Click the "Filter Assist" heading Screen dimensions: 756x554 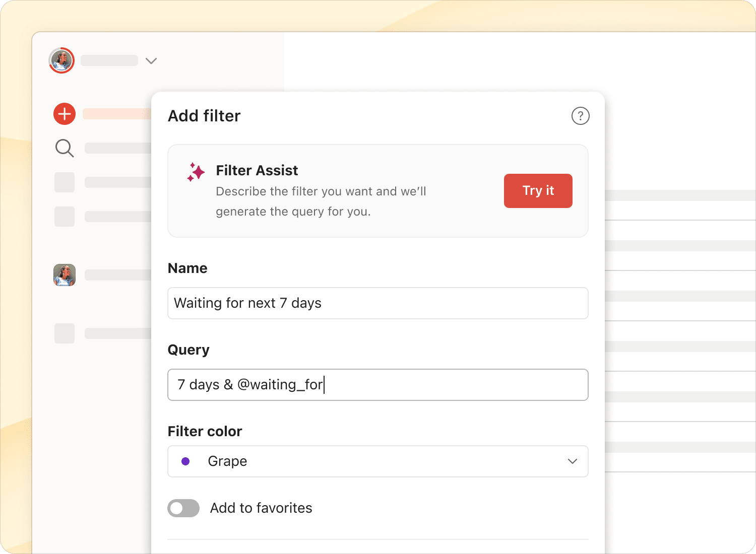257,171
